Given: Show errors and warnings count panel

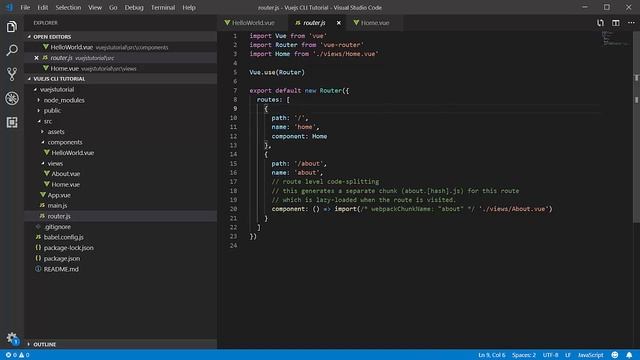Looking at the screenshot, I should click(17, 355).
